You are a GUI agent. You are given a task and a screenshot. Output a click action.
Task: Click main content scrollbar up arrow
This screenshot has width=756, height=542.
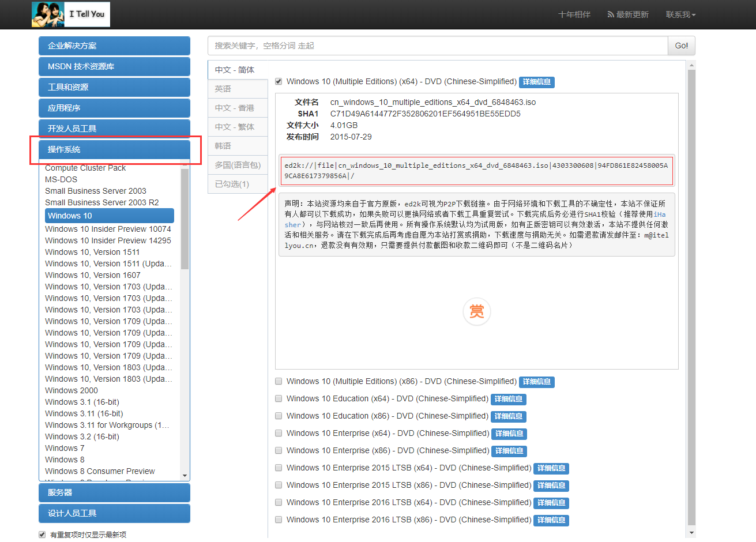pos(691,65)
